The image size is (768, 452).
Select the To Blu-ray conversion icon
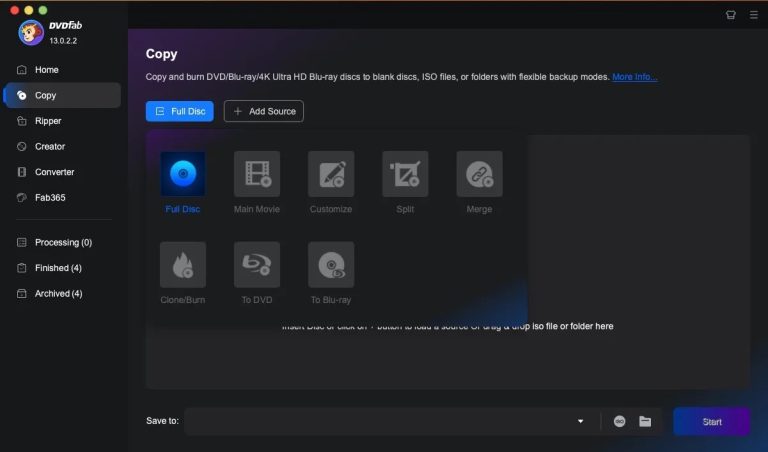coord(331,264)
